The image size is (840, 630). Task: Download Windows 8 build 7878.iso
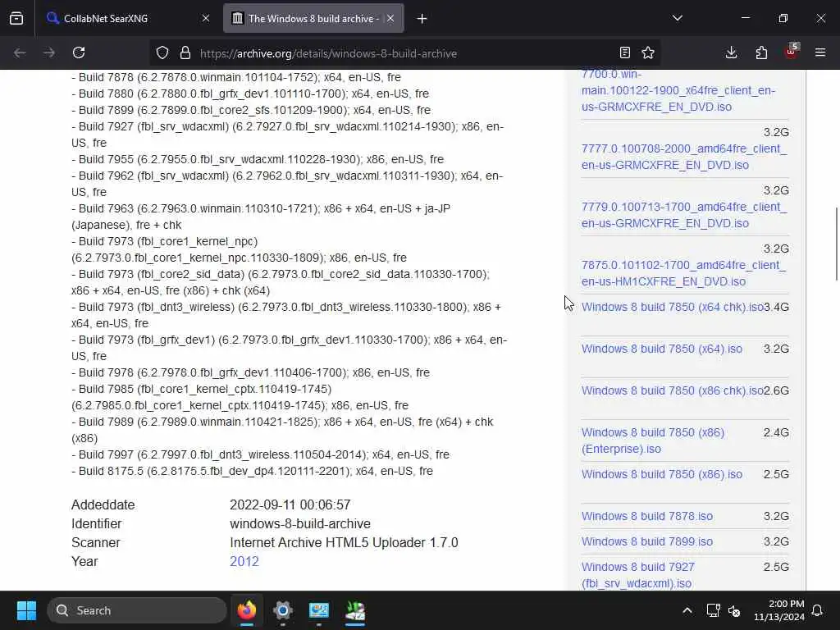[647, 516]
